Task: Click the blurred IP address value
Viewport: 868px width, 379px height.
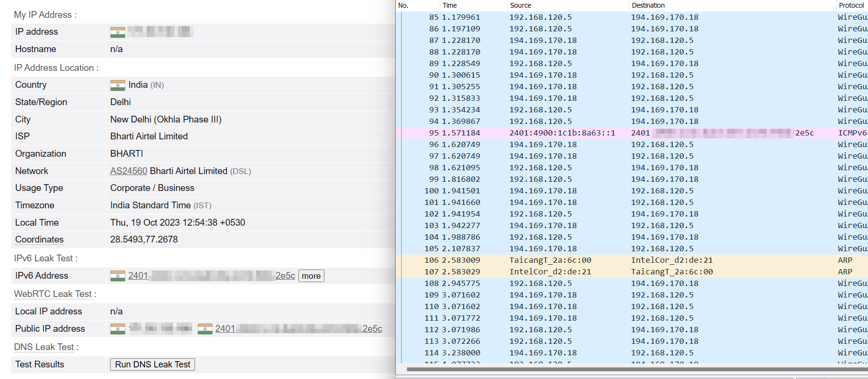Action: [160, 32]
